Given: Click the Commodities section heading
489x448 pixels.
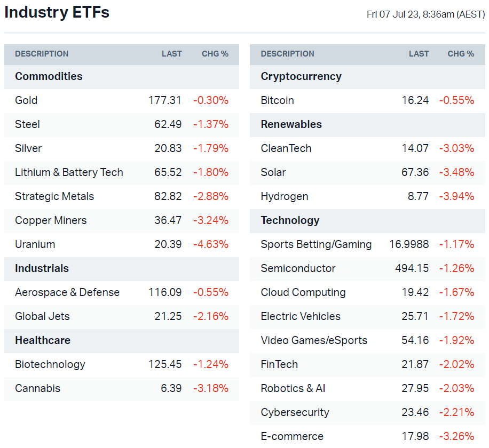Looking at the screenshot, I should 49,76.
